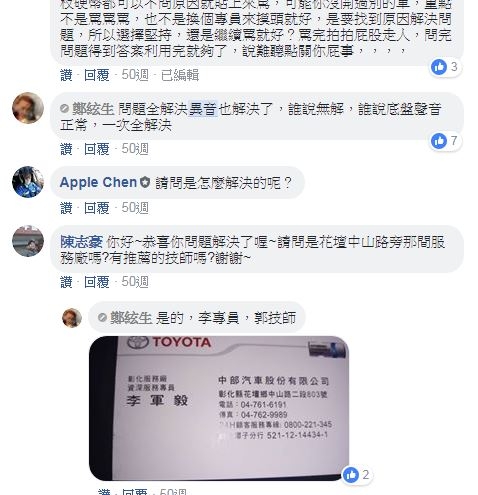Reply to Apple Chen's question
The image size is (478, 495).
click(x=97, y=208)
